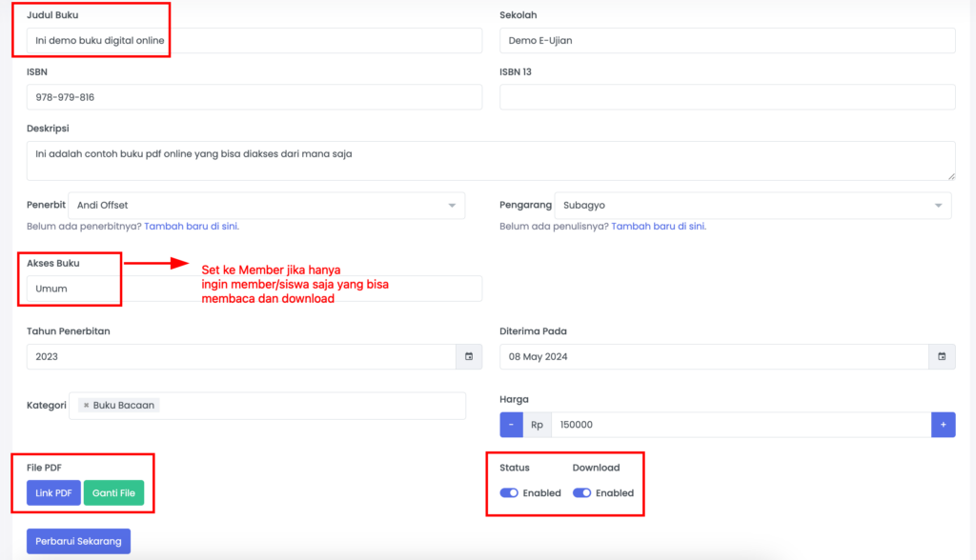
Task: Click the Rp currency prefix
Action: pos(538,425)
